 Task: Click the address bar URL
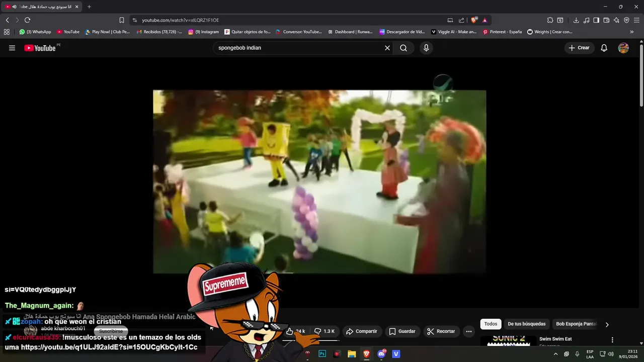[x=180, y=20]
